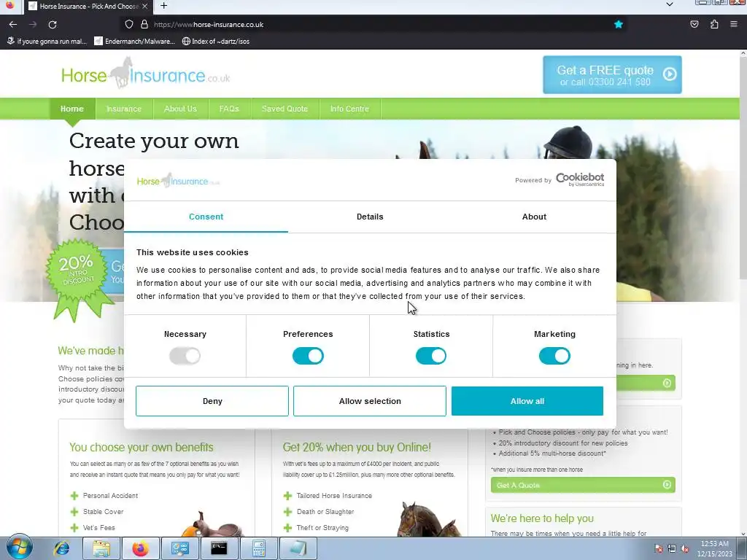Open the command prompt taskbar icon
747x560 pixels.
[x=219, y=548]
